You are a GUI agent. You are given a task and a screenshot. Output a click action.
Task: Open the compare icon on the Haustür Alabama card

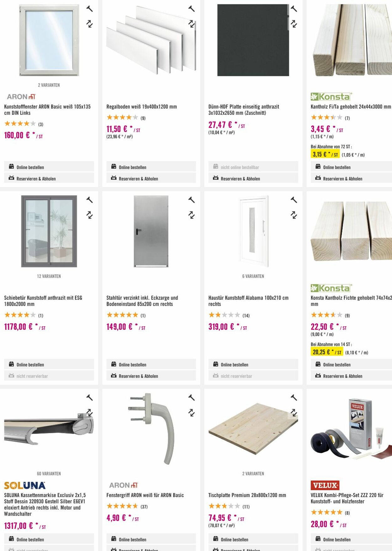(294, 199)
